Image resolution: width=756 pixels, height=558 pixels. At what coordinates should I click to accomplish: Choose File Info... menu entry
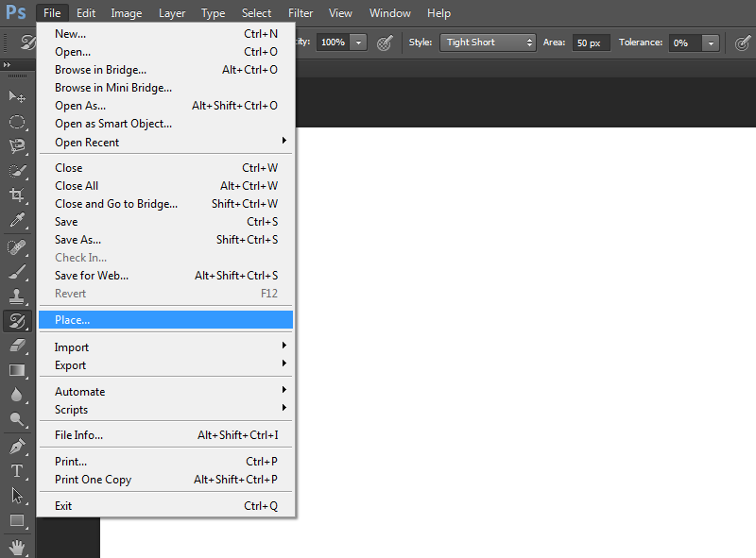click(x=166, y=434)
